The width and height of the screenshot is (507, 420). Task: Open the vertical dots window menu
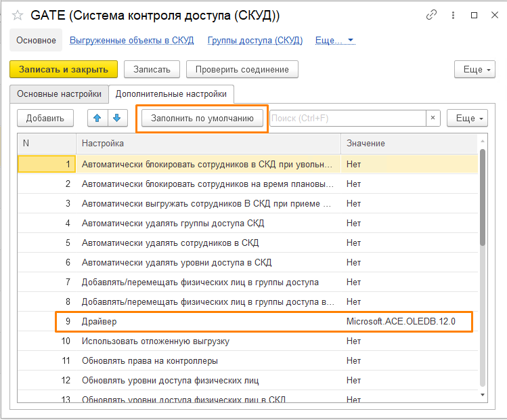pos(453,15)
